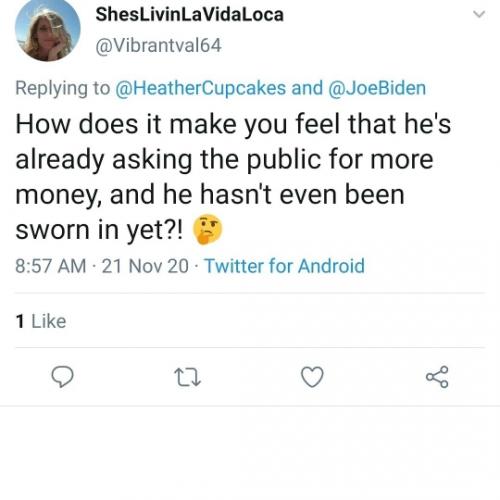Screen dimensions: 500x500
Task: Click the 'already asking the public' line
Action: (224, 160)
